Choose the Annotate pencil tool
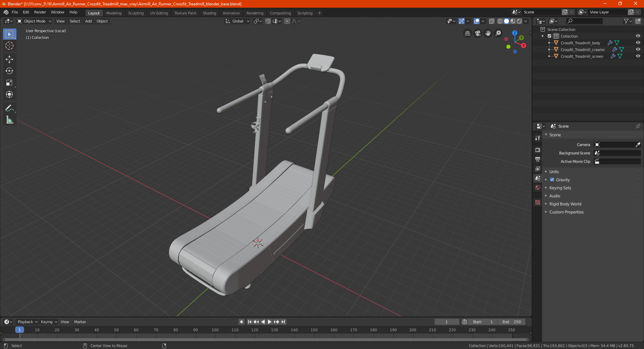Image resolution: width=644 pixels, height=349 pixels. 9,108
